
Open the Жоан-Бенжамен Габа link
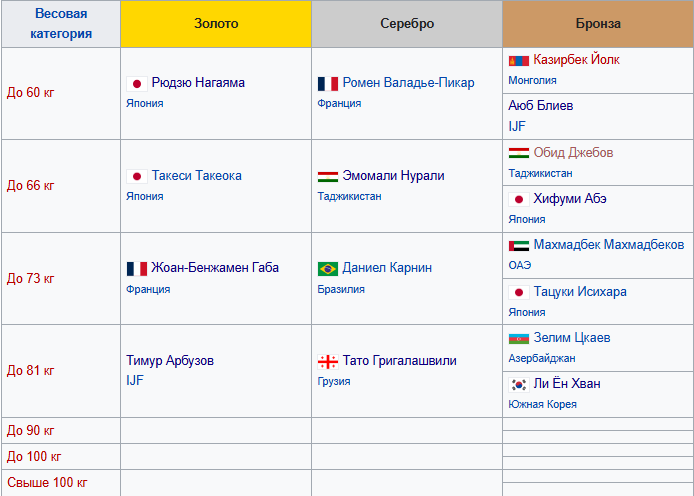(x=215, y=268)
